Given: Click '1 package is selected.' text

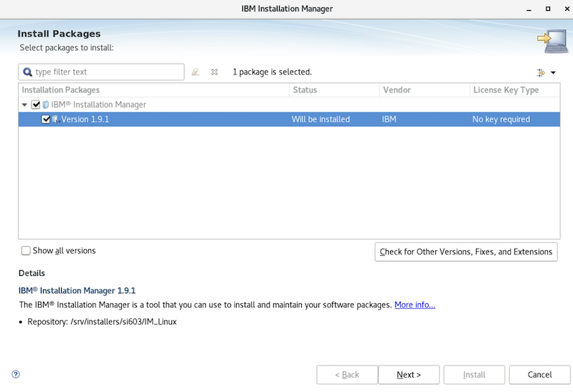Looking at the screenshot, I should click(273, 72).
